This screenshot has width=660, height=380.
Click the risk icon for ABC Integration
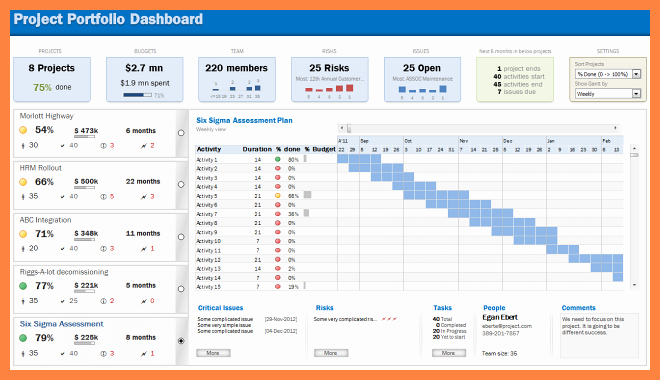[144, 249]
